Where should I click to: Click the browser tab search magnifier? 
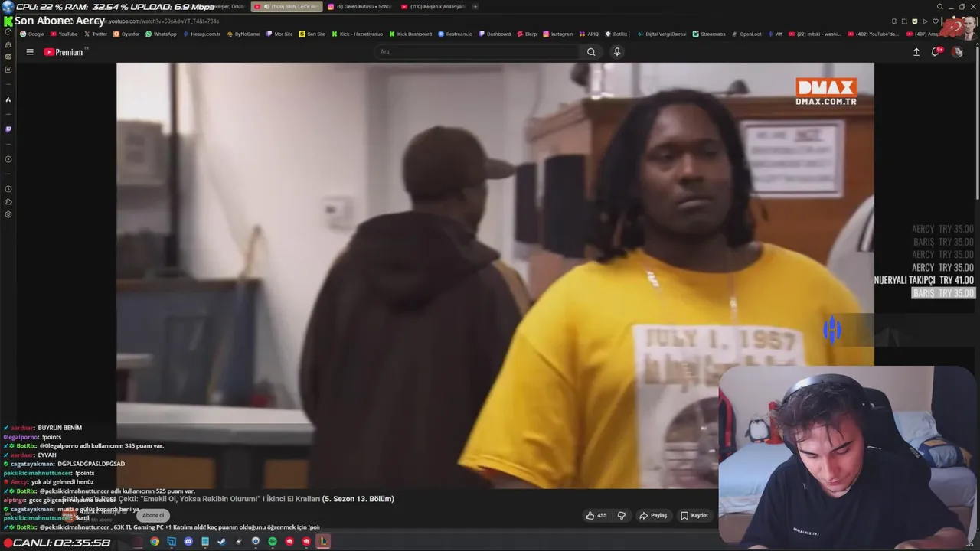tap(939, 7)
